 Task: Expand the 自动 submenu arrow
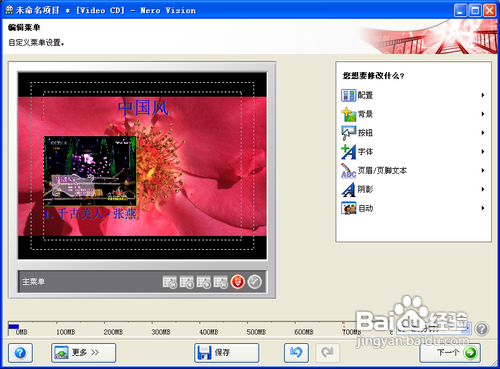(x=483, y=208)
